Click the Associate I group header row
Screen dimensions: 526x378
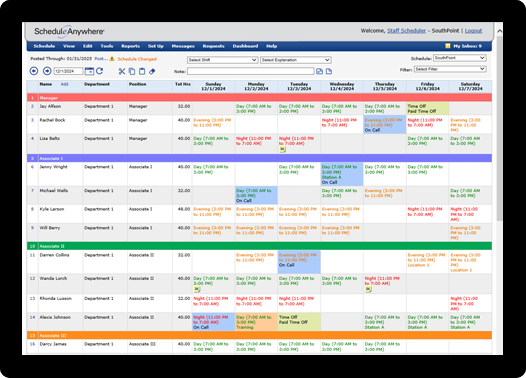coord(259,158)
